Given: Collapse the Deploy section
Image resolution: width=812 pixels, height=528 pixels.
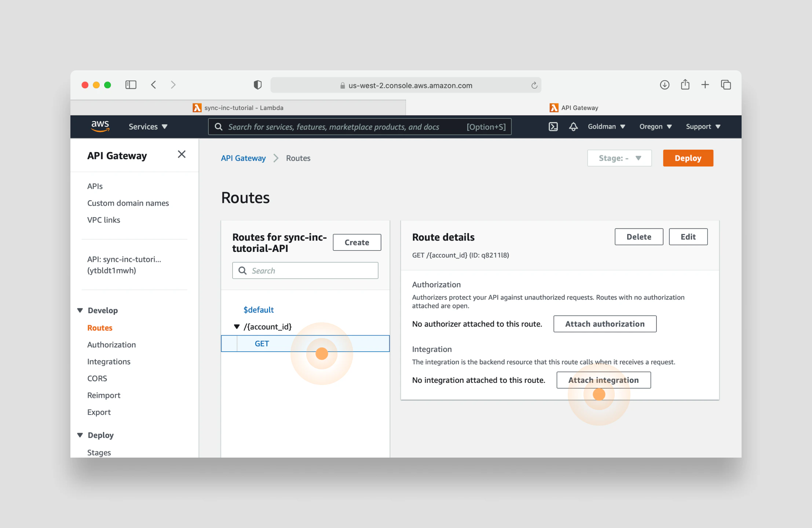Looking at the screenshot, I should (80, 435).
